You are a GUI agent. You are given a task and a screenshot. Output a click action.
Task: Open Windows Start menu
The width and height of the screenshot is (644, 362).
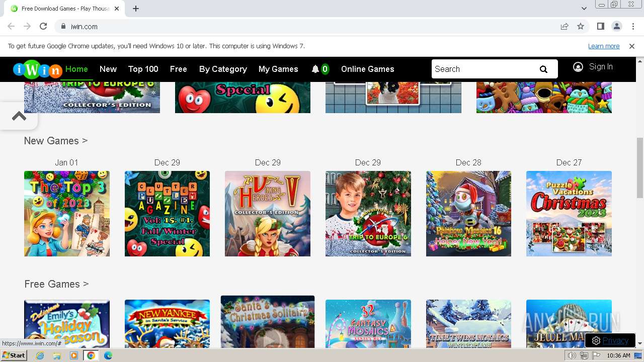click(14, 355)
